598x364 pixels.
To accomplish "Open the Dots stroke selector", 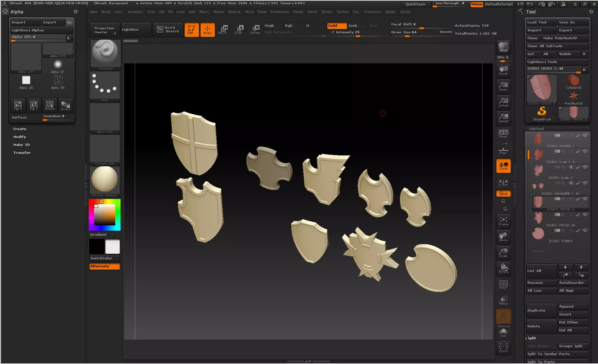I will [105, 86].
